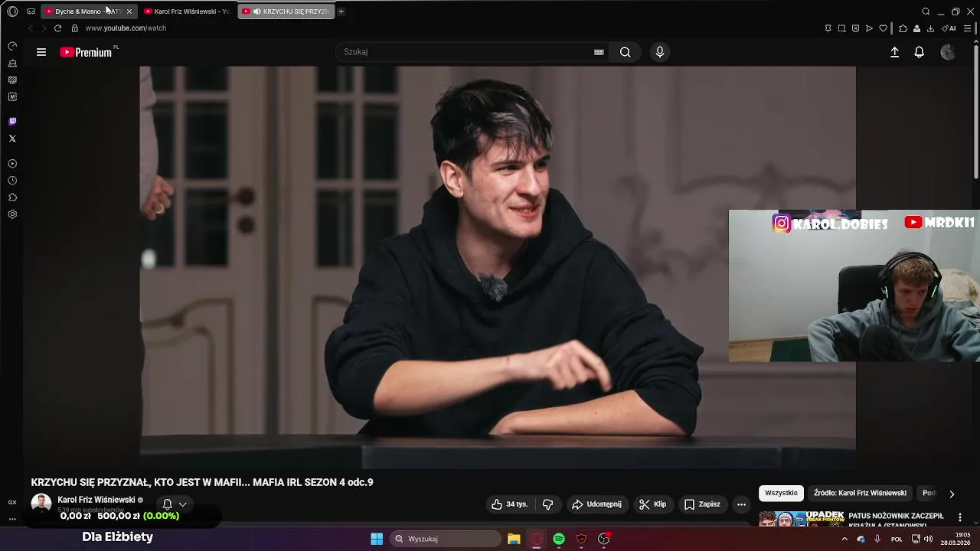Click the Udostępnij share button

596,504
